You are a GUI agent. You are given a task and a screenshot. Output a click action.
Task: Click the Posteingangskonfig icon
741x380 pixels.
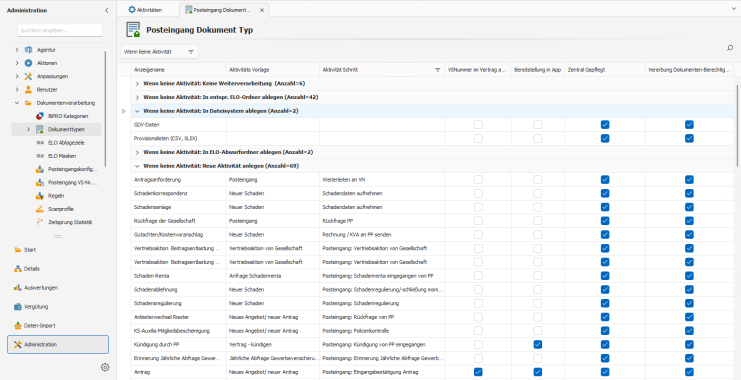click(x=40, y=169)
